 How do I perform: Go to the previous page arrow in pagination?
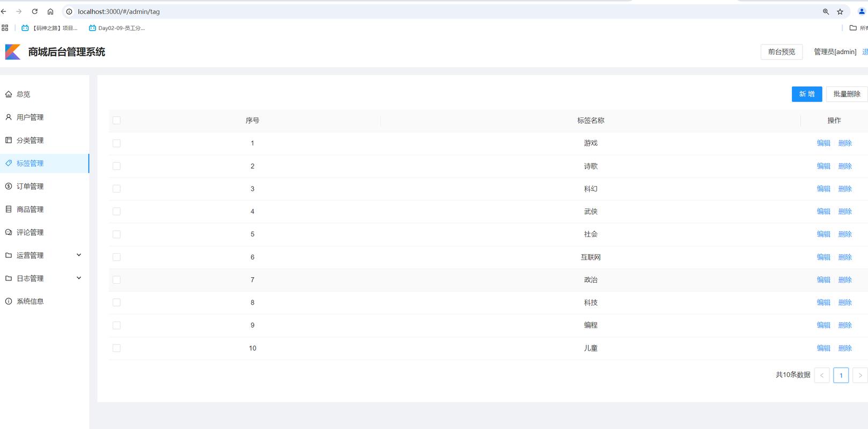tap(822, 375)
